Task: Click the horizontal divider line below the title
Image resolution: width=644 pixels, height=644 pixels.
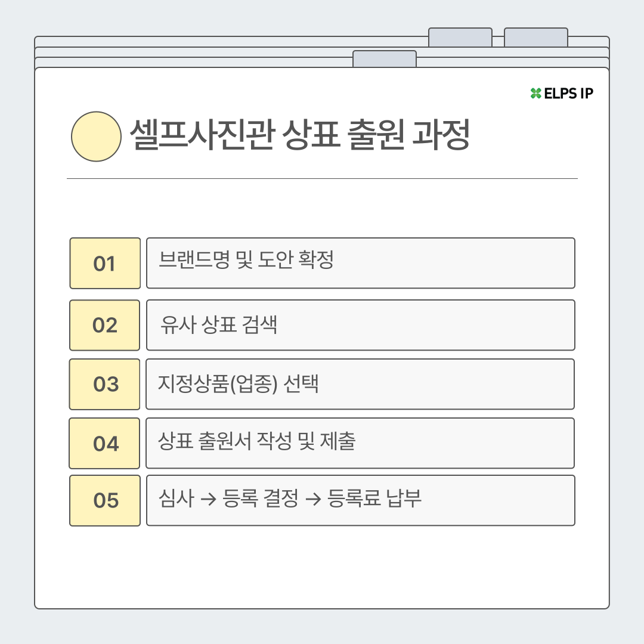Action: 322,178
